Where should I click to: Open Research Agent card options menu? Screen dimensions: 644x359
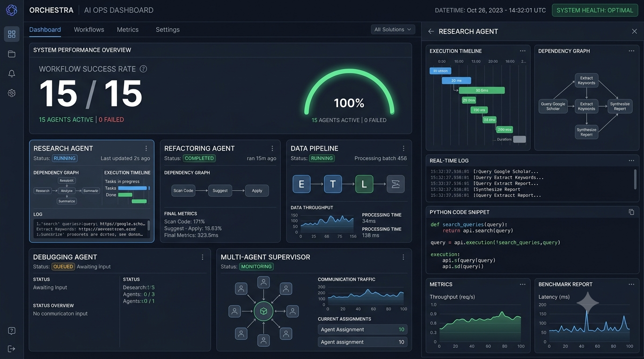coord(146,148)
